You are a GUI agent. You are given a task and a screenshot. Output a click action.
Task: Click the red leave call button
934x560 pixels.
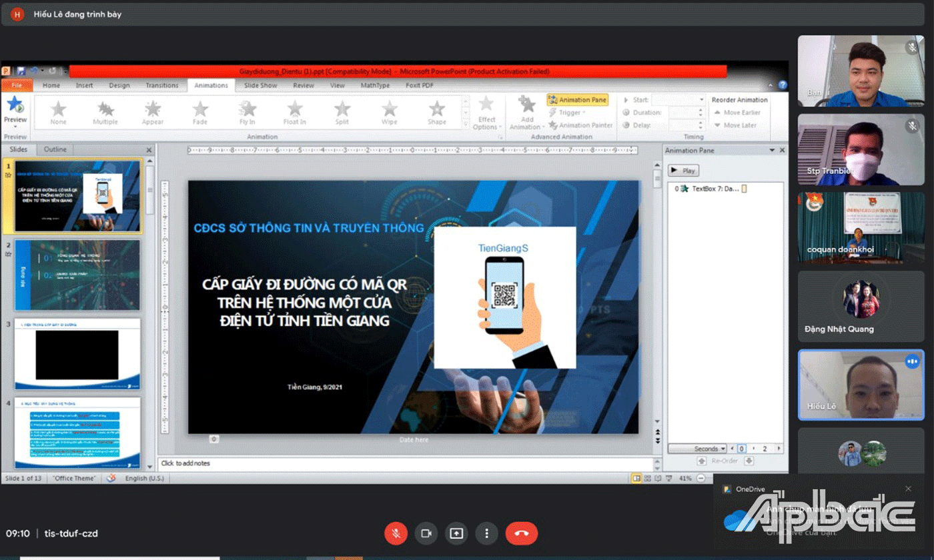(522, 533)
